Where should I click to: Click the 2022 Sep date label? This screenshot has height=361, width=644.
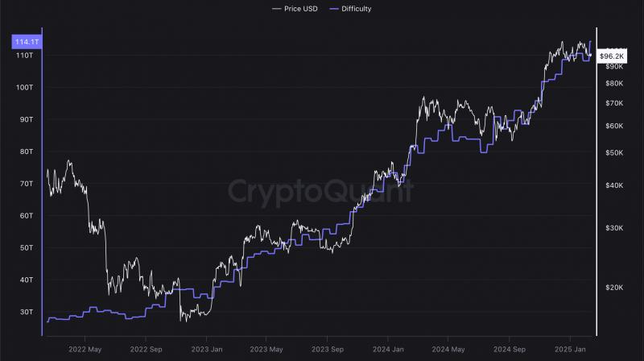(x=146, y=350)
